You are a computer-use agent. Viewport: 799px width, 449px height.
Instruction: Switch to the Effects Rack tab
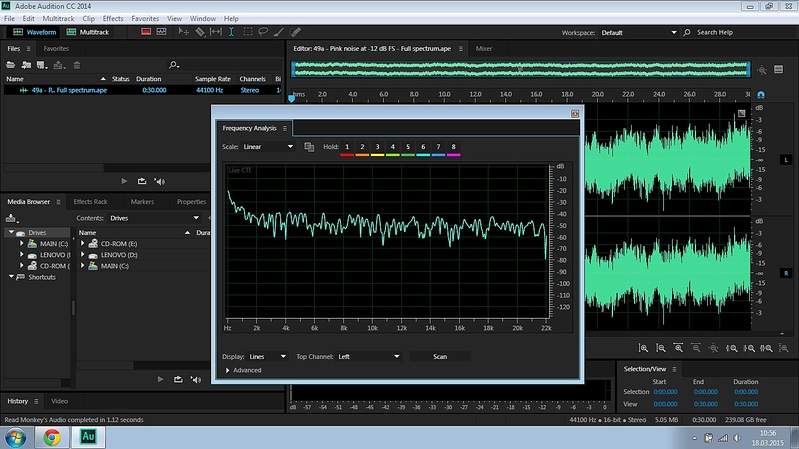(90, 202)
